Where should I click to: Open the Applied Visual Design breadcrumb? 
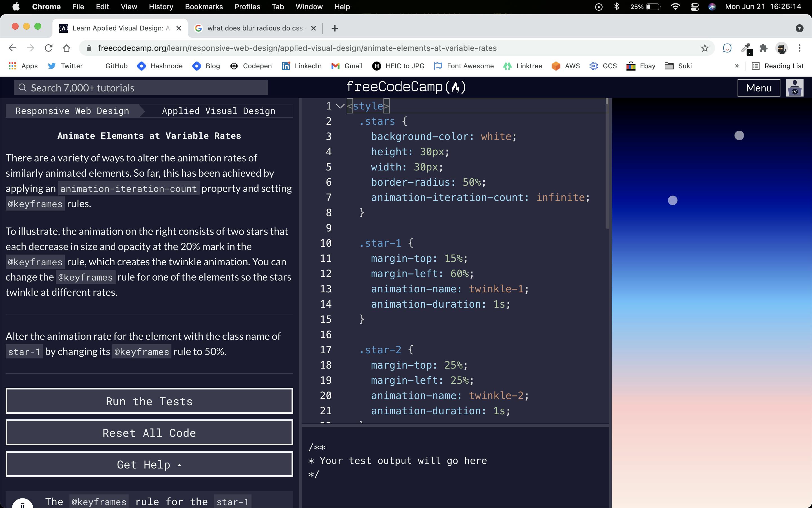[219, 111]
